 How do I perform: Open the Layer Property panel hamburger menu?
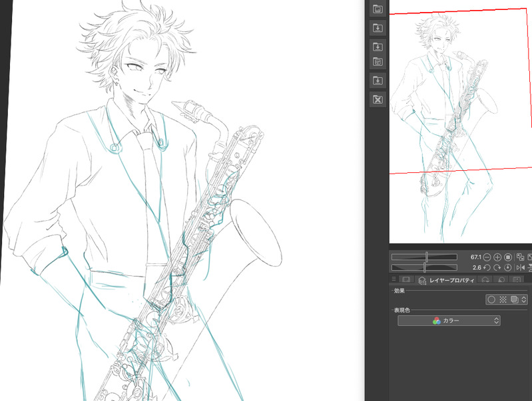(394, 279)
